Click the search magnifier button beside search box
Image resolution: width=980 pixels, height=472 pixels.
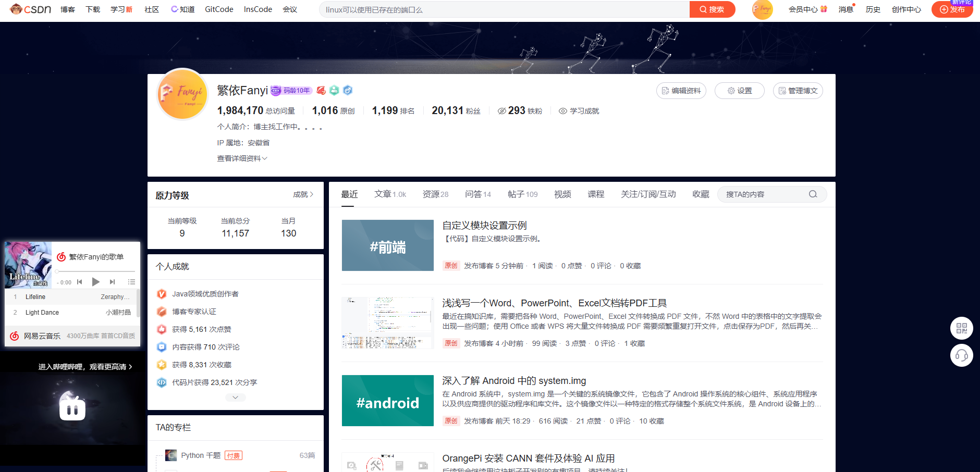pos(713,9)
